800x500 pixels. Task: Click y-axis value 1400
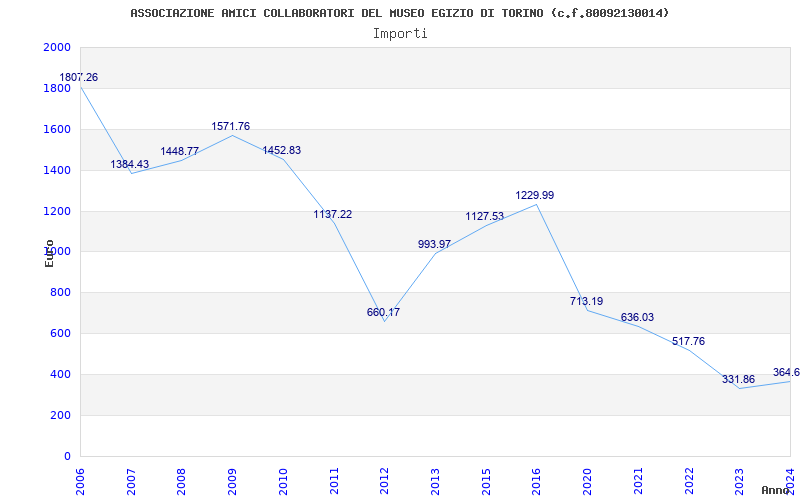(57, 170)
